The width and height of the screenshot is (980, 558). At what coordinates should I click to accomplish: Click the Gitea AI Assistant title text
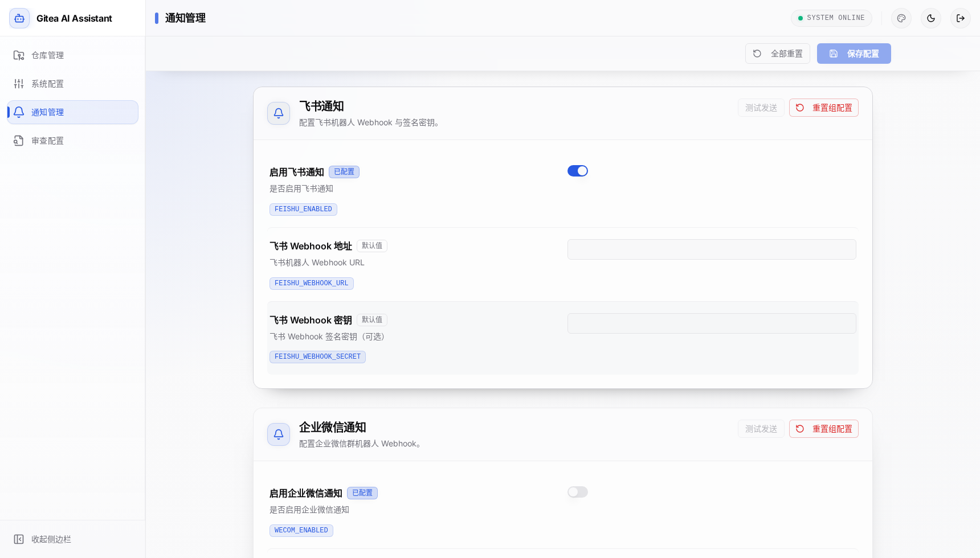(74, 18)
